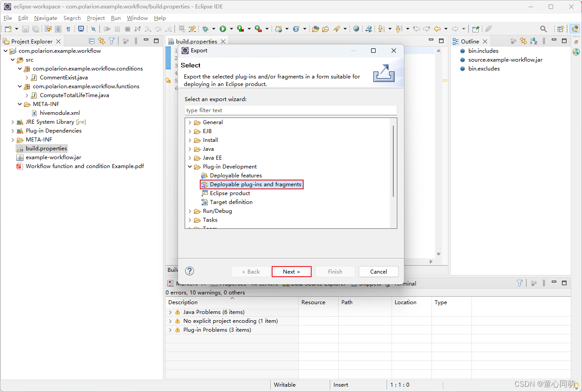Select Deployable plug-ins and fragments

click(252, 184)
